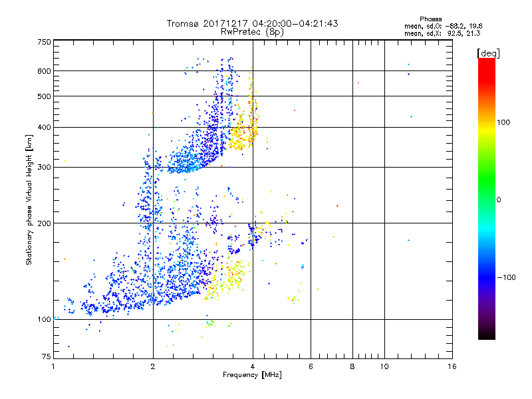Click the 'mean, sd,O: -88.2, 19.8' line
The height and width of the screenshot is (399, 532).
(x=443, y=26)
